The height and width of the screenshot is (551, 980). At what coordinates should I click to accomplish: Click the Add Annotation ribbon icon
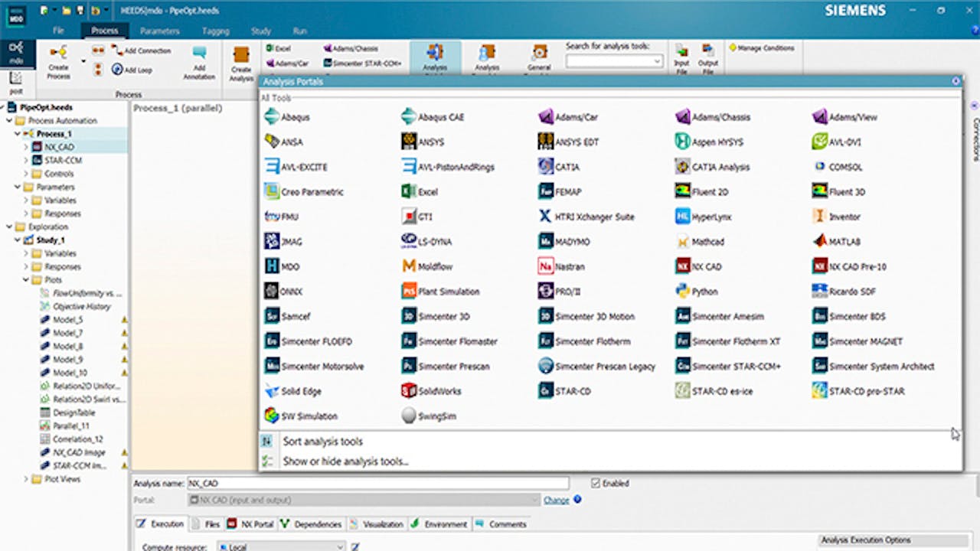[199, 63]
